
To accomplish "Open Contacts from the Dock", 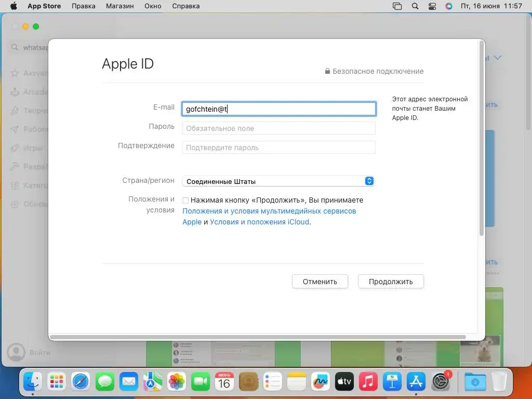I will [248, 382].
